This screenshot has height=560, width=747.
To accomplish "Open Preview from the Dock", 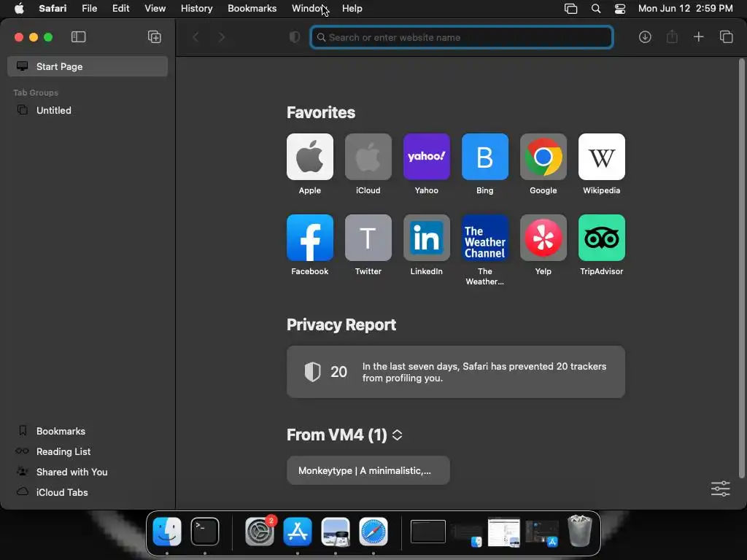I will 336,532.
